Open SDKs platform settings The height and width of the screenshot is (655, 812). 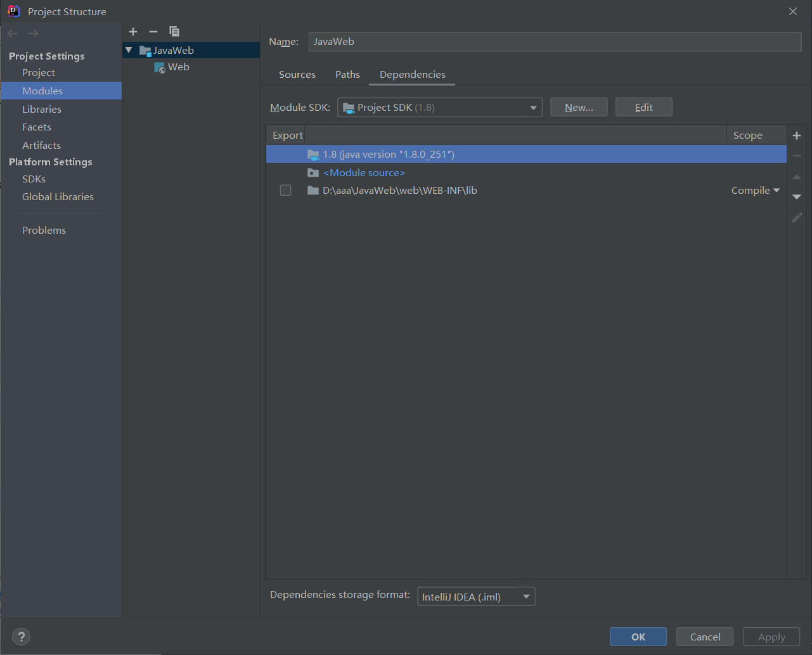[34, 179]
